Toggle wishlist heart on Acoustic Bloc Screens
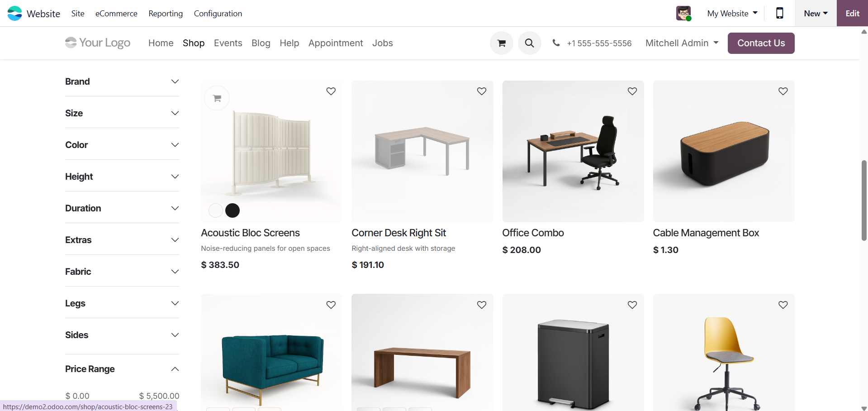 pyautogui.click(x=331, y=91)
